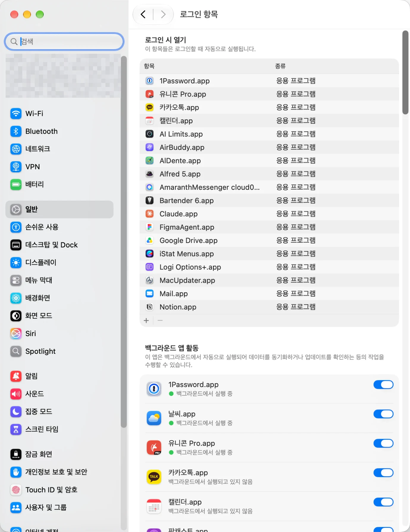The height and width of the screenshot is (532, 410).
Task: Remove login item with minus button
Action: (160, 321)
